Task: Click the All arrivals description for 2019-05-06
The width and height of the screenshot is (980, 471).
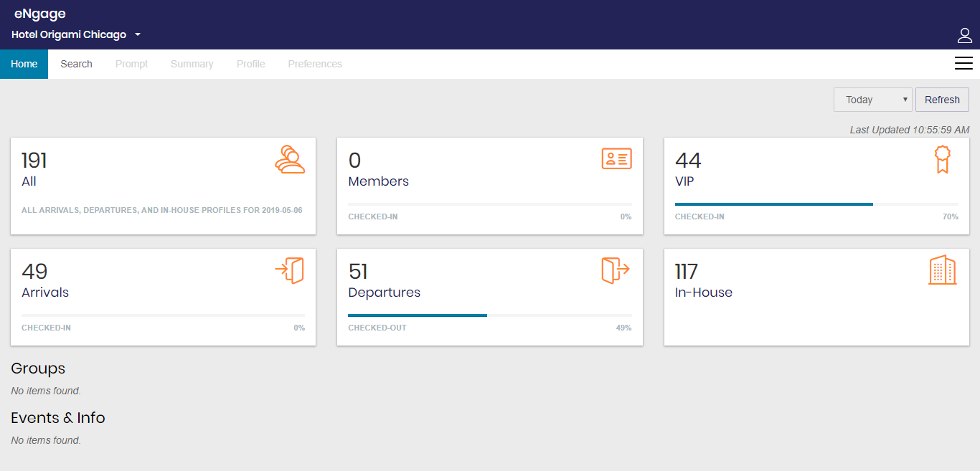Action: coord(162,211)
